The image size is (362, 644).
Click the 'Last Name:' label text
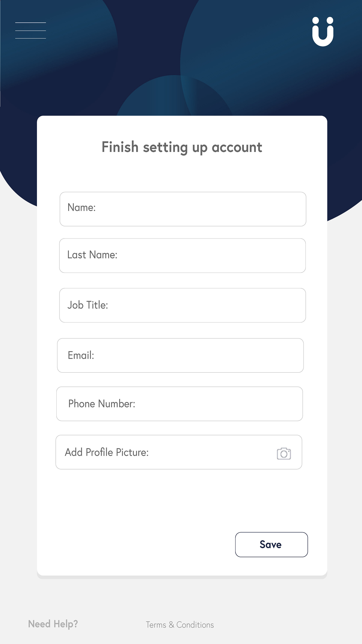[x=92, y=255]
